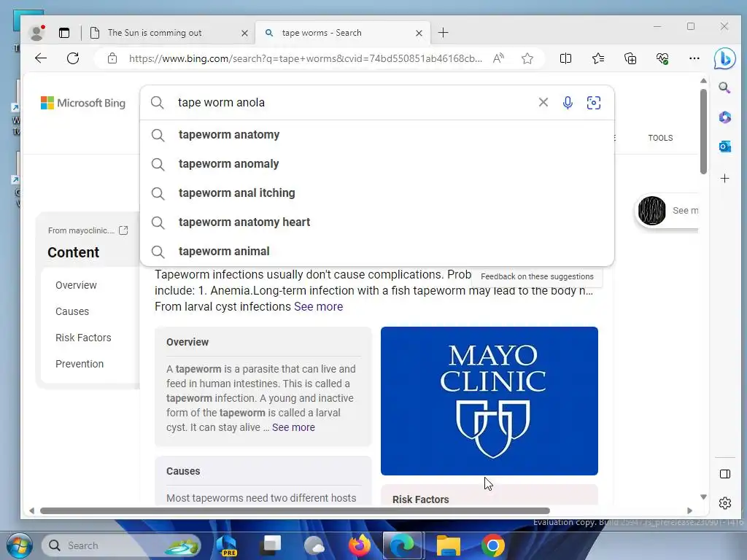This screenshot has height=560, width=747.
Task: Clear the Bing search box text
Action: [543, 102]
